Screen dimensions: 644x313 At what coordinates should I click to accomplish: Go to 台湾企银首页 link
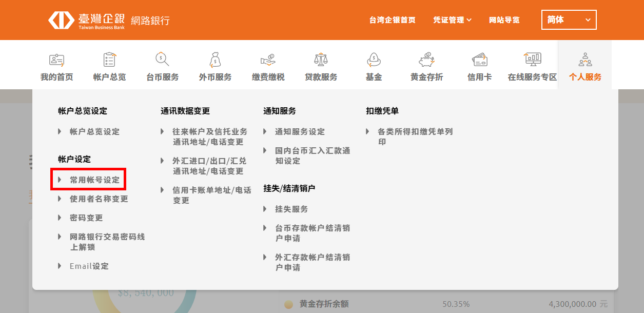(x=392, y=20)
